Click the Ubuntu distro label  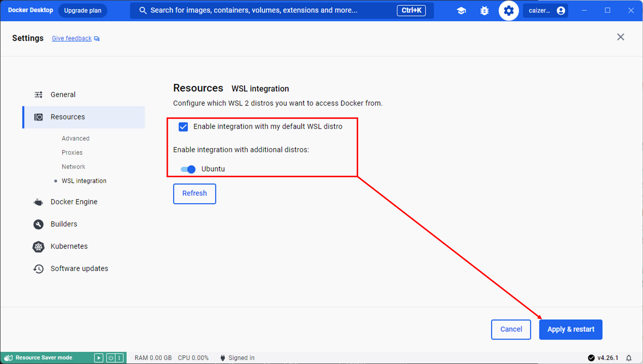[213, 169]
